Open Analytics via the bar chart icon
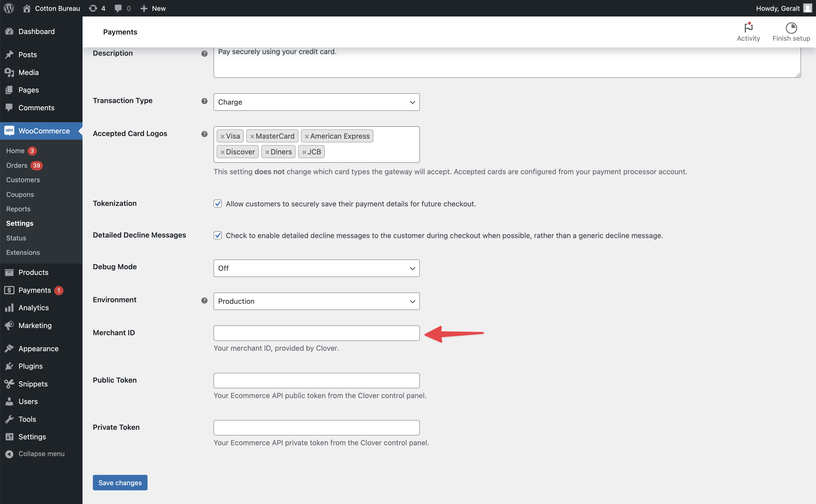 tap(9, 307)
